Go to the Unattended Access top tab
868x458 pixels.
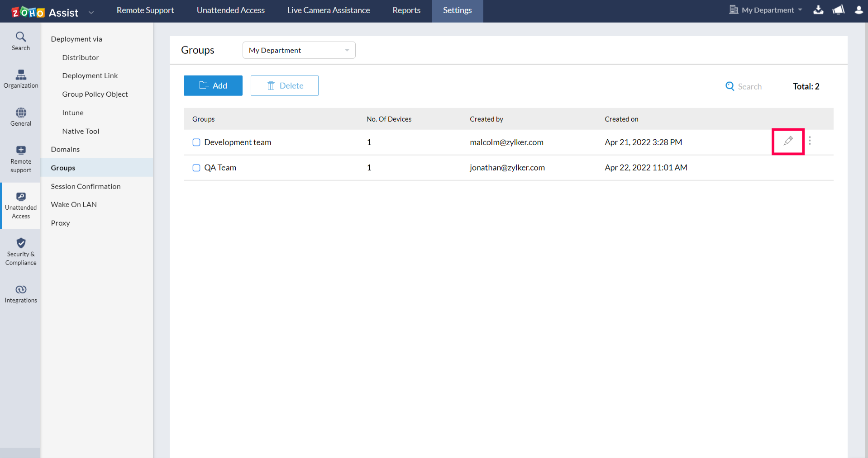tap(230, 10)
